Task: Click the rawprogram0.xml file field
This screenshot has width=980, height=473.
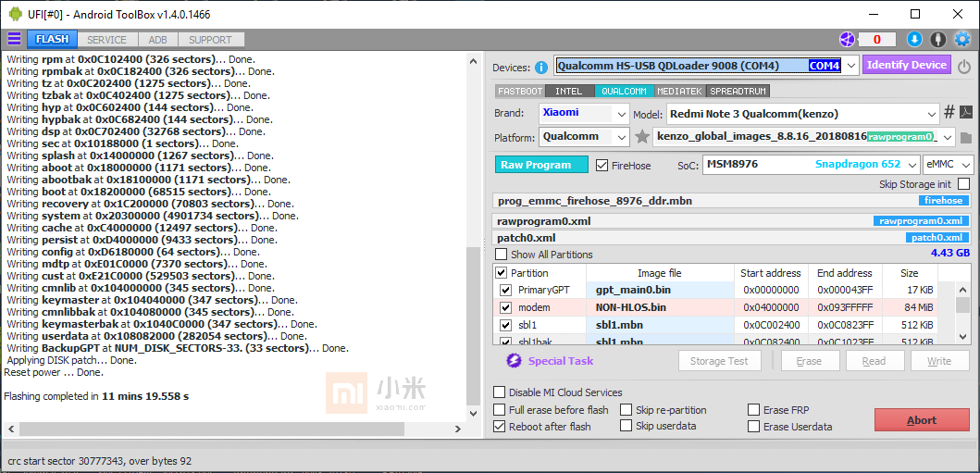Action: [732, 221]
